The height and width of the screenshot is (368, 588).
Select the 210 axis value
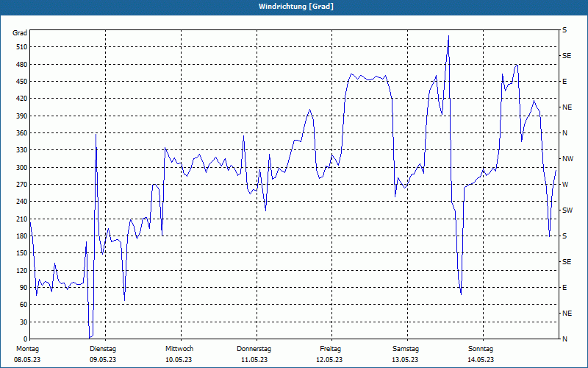[22, 219]
